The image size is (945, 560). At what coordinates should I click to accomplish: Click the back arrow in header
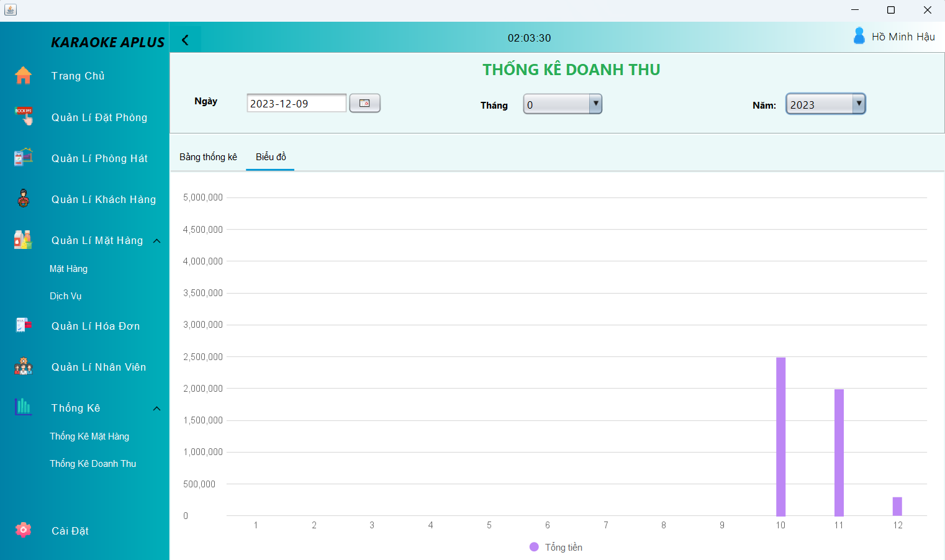coord(185,40)
